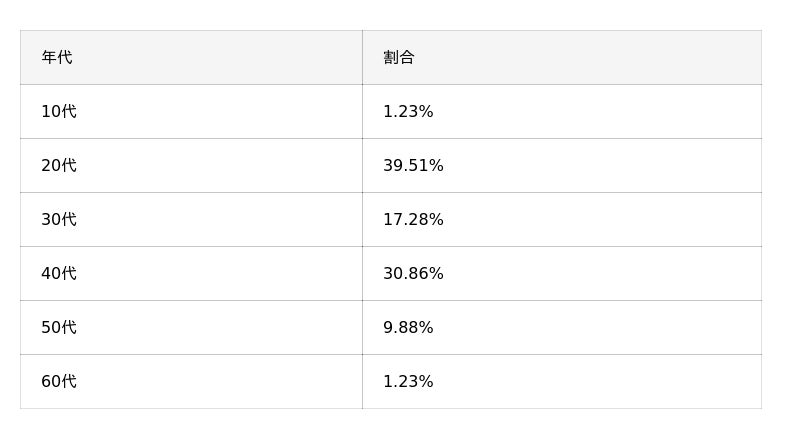Highlight the 年代 header text
This screenshot has height=439, width=800.
coord(57,58)
